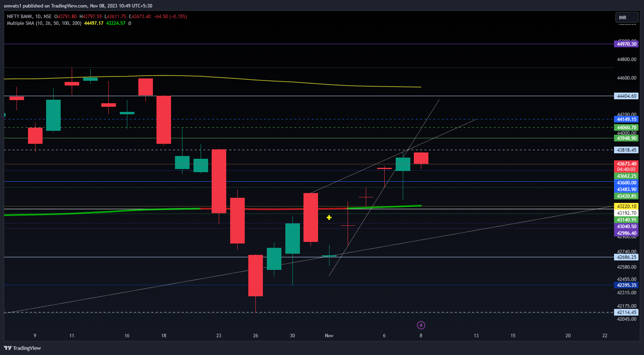Click the yellow plus marker on chart
The image size is (644, 355).
tap(329, 217)
